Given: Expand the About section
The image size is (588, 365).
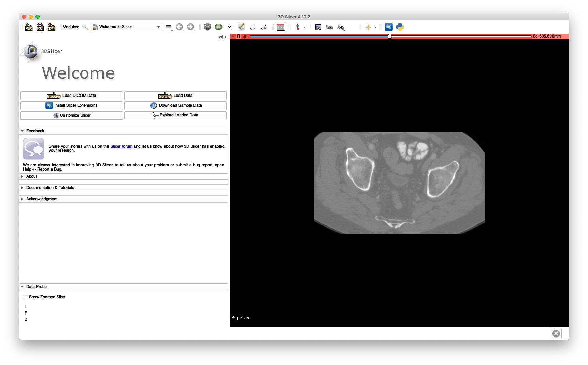Looking at the screenshot, I should [x=124, y=176].
